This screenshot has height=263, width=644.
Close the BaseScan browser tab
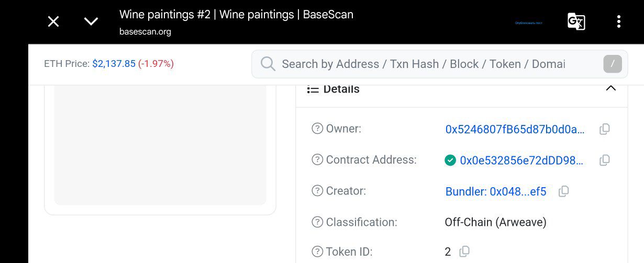coord(53,21)
